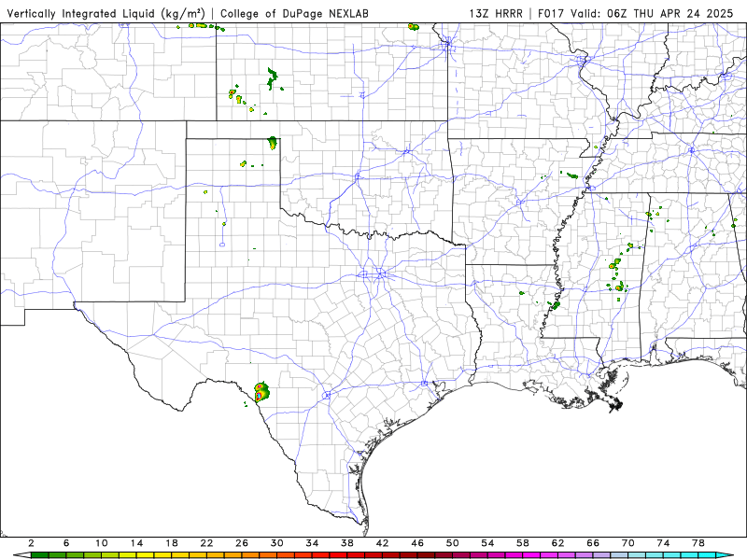
Task: Click the colorbar label '14'
Action: coord(136,543)
